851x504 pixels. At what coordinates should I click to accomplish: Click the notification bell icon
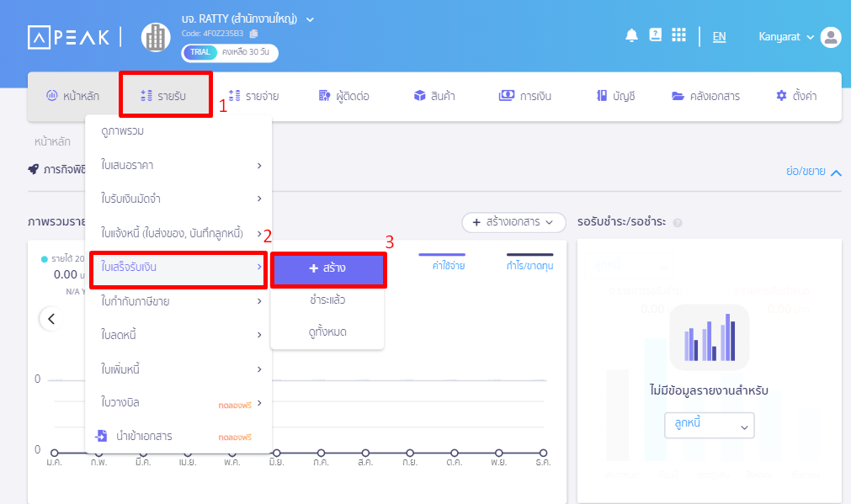click(x=631, y=35)
